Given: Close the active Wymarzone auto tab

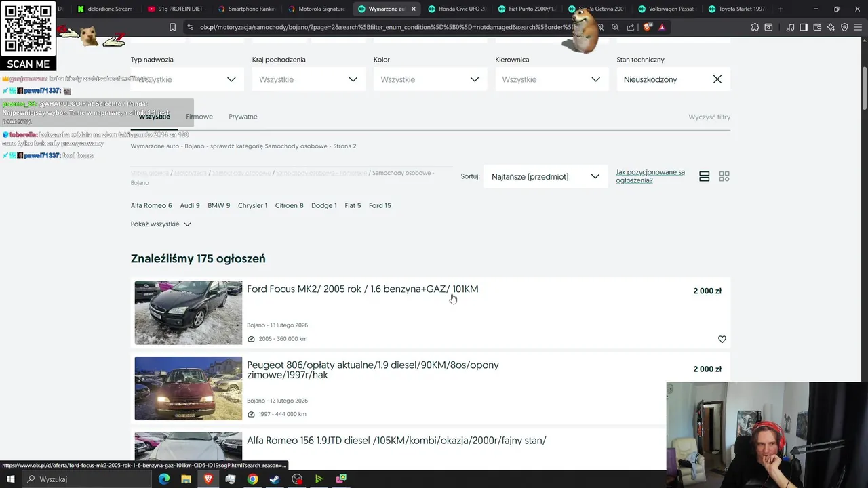Looking at the screenshot, I should (x=414, y=9).
